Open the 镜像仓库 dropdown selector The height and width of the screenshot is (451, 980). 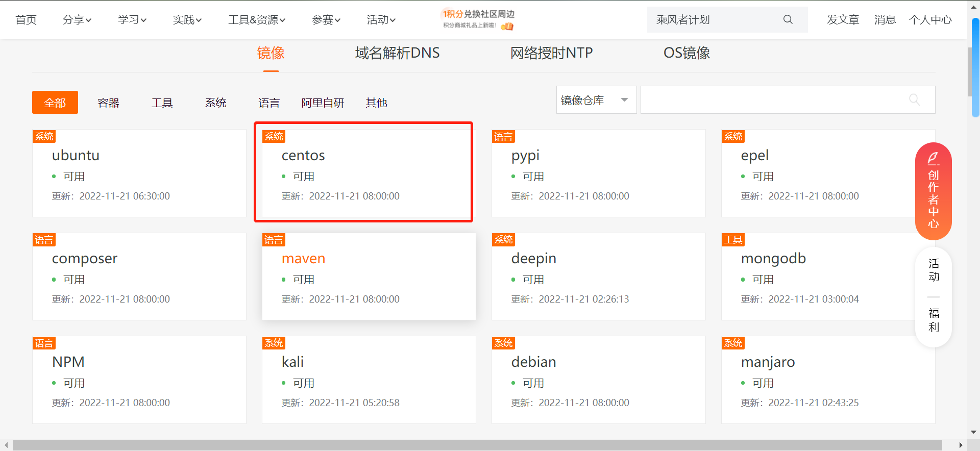[x=596, y=100]
